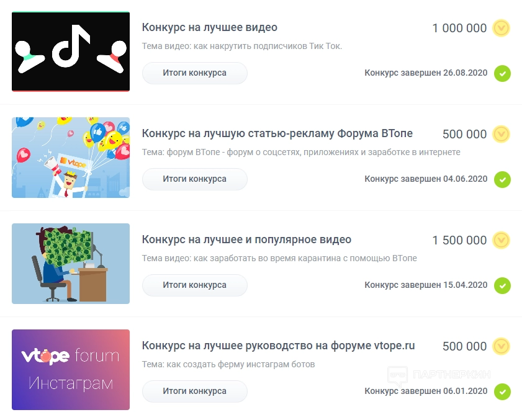Open results for the forum article-ad contest
Image resolution: width=522 pixels, height=420 pixels.
click(x=195, y=179)
